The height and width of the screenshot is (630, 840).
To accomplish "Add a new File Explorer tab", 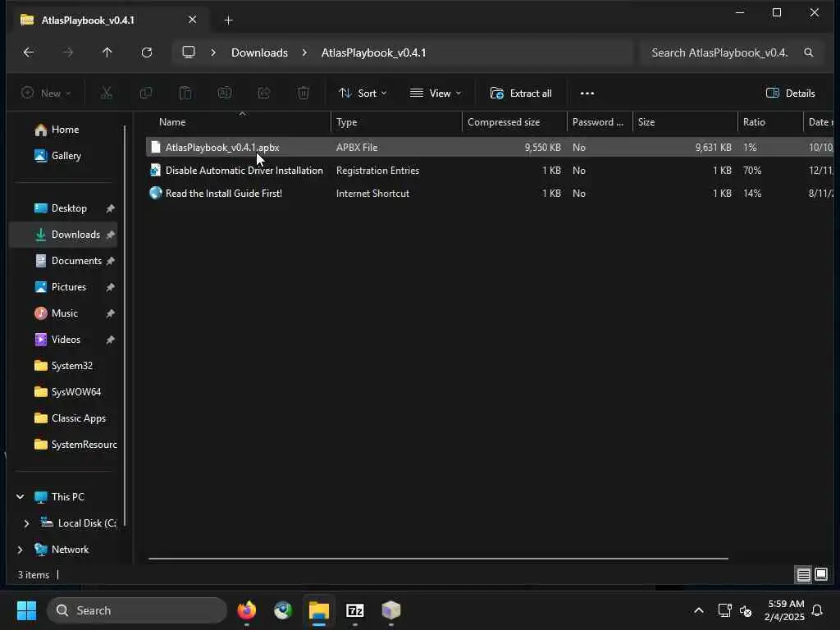I will [228, 21].
